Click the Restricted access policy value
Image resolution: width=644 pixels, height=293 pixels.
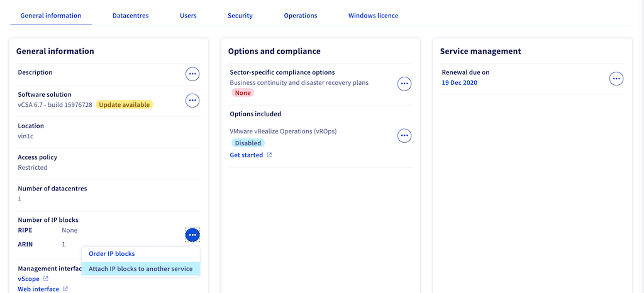[x=33, y=167]
